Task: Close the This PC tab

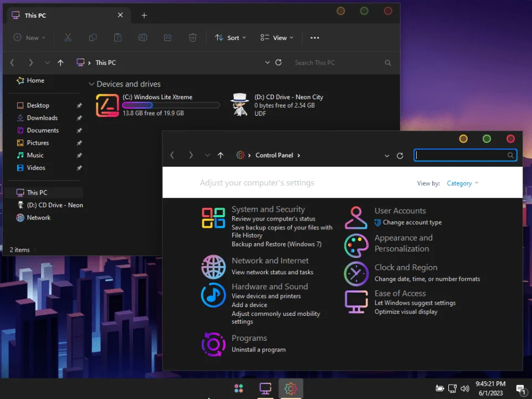Action: pos(120,15)
